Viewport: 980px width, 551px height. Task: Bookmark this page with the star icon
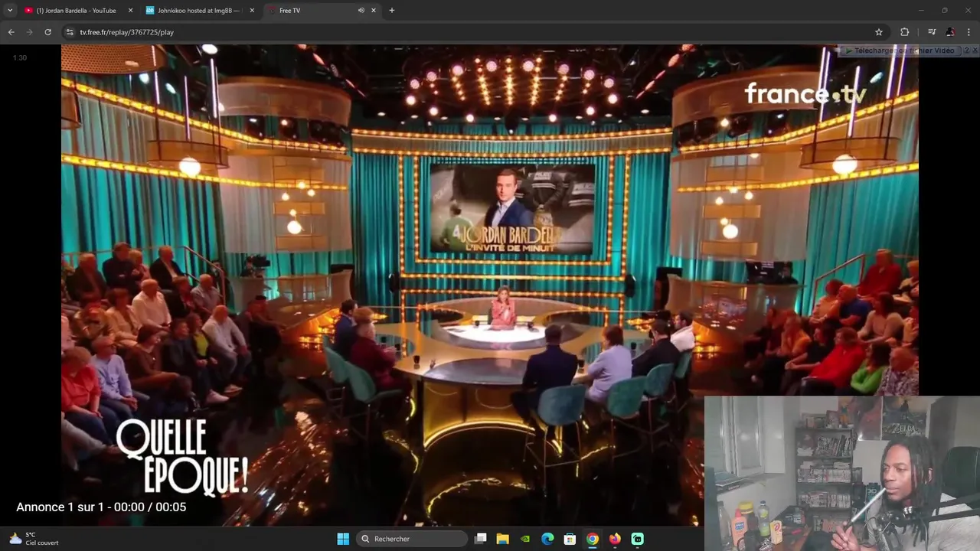[x=879, y=32]
